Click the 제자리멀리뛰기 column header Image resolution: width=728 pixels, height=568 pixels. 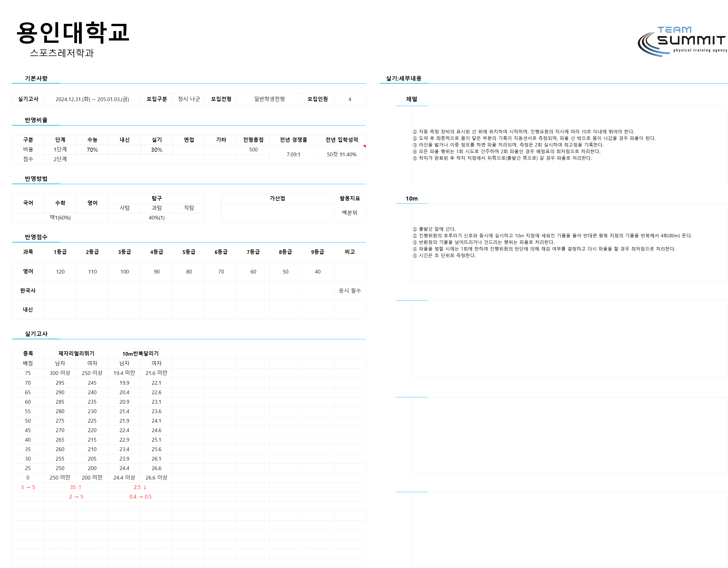pyautogui.click(x=76, y=354)
